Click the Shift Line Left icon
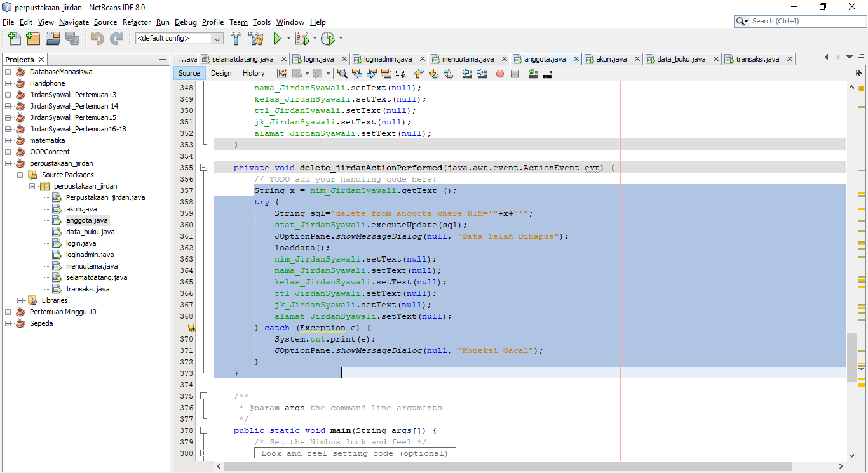 466,74
